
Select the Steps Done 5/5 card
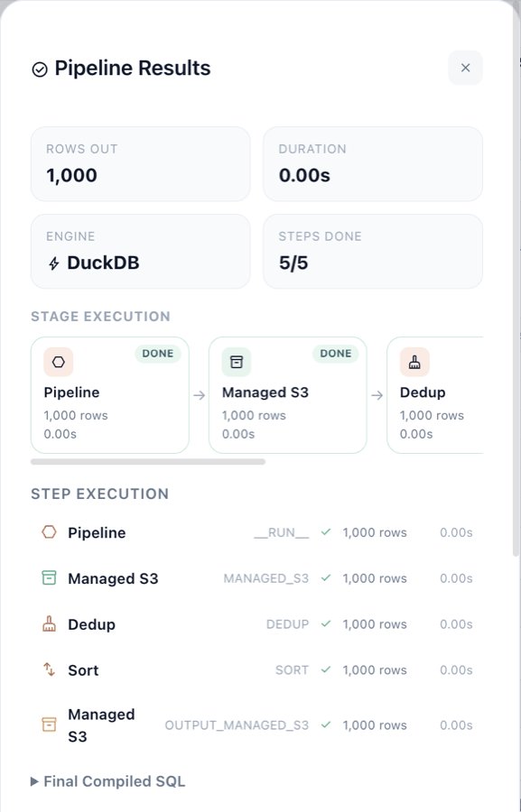[373, 251]
